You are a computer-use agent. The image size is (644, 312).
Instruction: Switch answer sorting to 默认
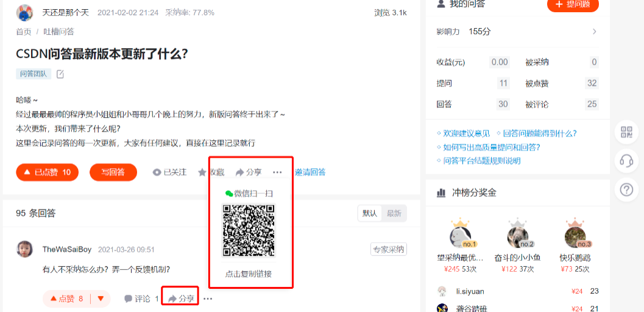[370, 213]
